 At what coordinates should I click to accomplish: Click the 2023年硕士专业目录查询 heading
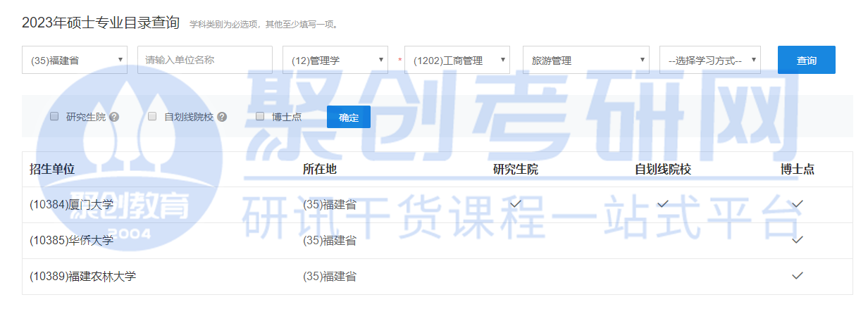(x=101, y=23)
